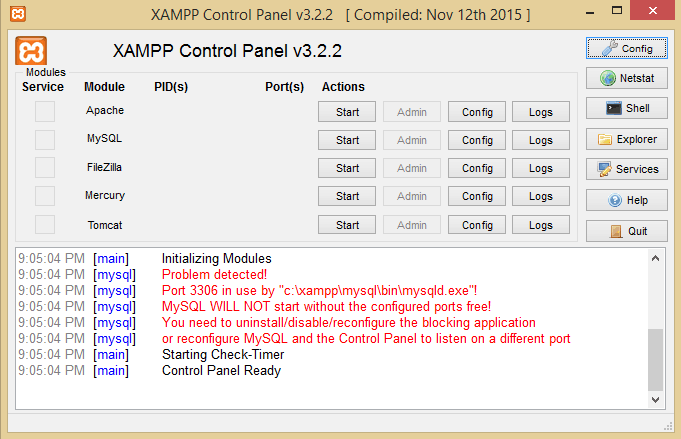Open Services using the monitor icon
681x439 pixels.
[627, 169]
